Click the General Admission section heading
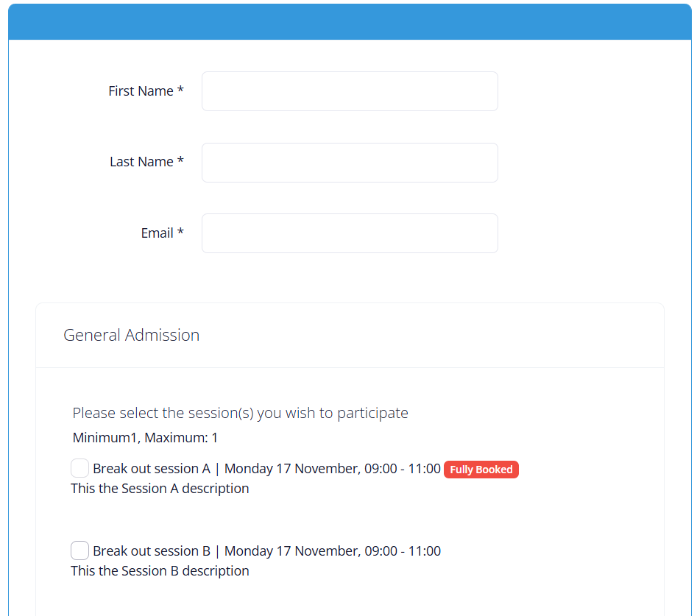Screen dimensions: 697x616 132,335
